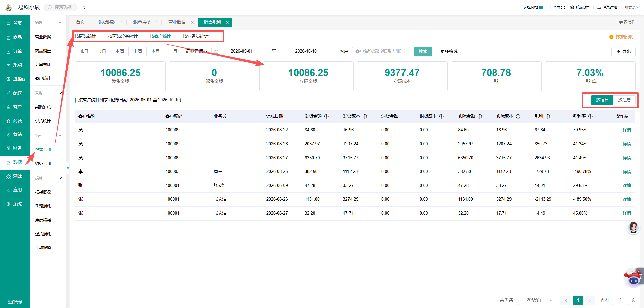The image size is (644, 308).
Task: Open the 营销 sidebar module
Action: 15,134
